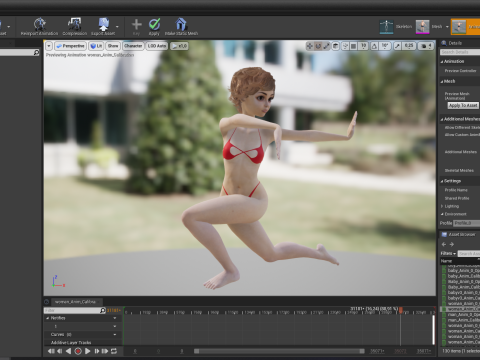Collapse the Settings section
Screen dimensions: 480x360
[x=442, y=181]
